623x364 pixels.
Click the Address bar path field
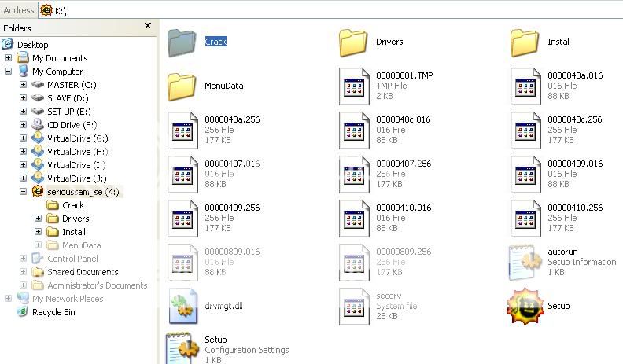point(330,11)
